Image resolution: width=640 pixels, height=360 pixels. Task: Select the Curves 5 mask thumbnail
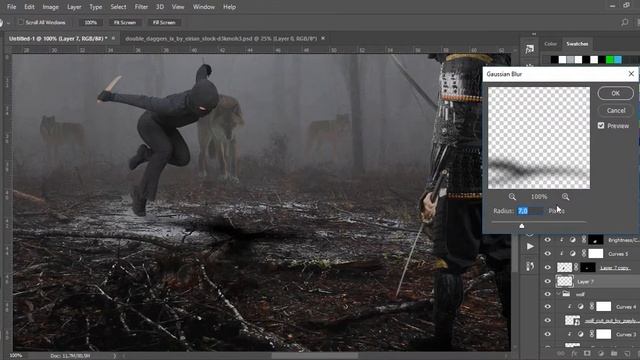pos(596,253)
